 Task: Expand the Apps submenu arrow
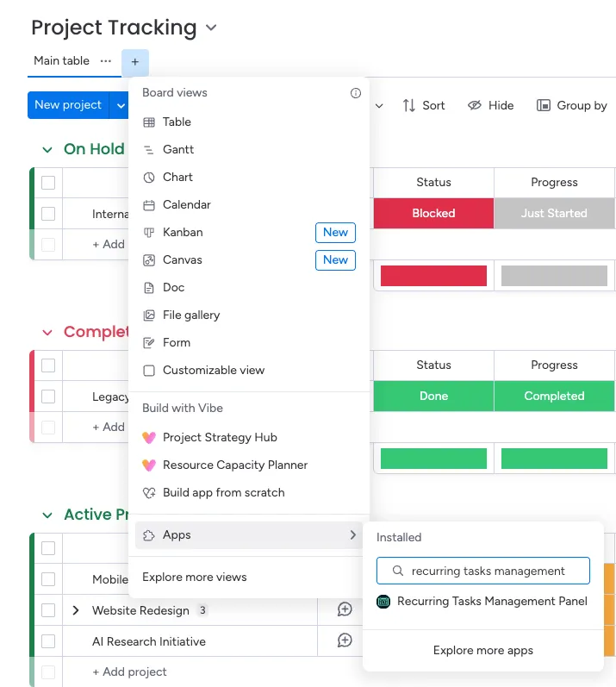tap(353, 535)
